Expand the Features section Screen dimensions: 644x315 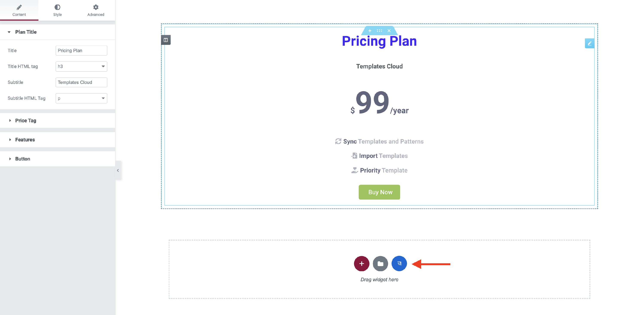(25, 140)
